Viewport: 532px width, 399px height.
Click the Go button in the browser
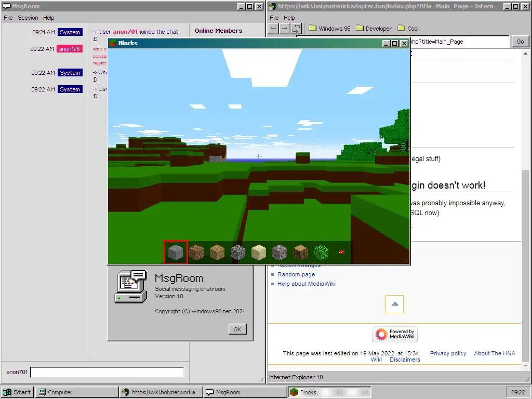click(x=520, y=42)
